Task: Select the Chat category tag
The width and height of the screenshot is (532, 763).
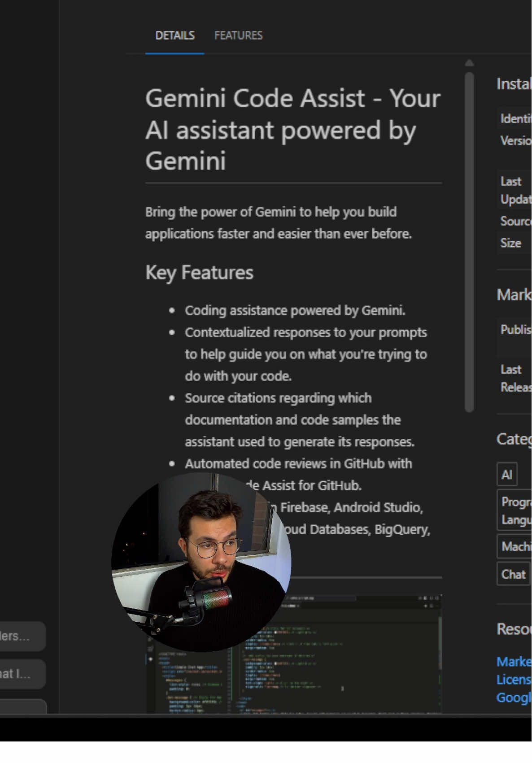Action: 514,574
